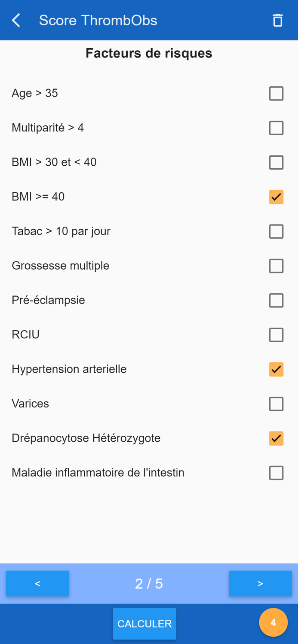Tick the BMI > 30 et < 40 box
298x644 pixels.
tap(276, 163)
